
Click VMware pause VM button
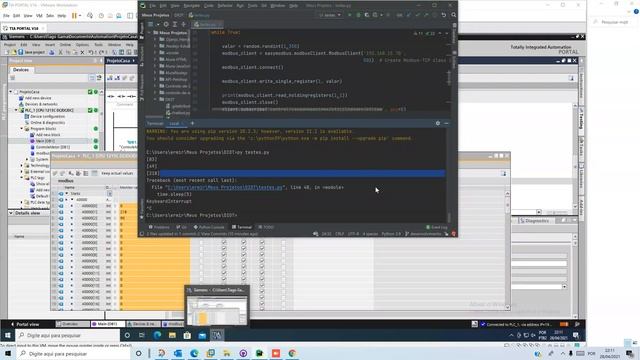(x=74, y=16)
